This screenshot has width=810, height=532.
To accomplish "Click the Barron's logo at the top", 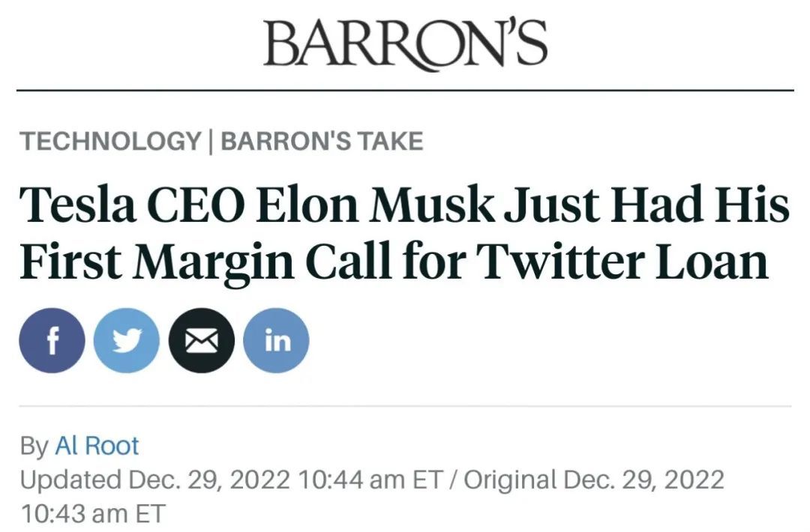I will tap(405, 43).
